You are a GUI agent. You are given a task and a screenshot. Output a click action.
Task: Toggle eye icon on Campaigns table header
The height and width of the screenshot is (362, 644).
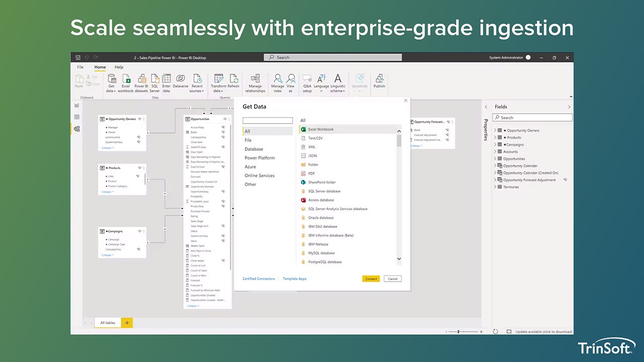pyautogui.click(x=139, y=231)
